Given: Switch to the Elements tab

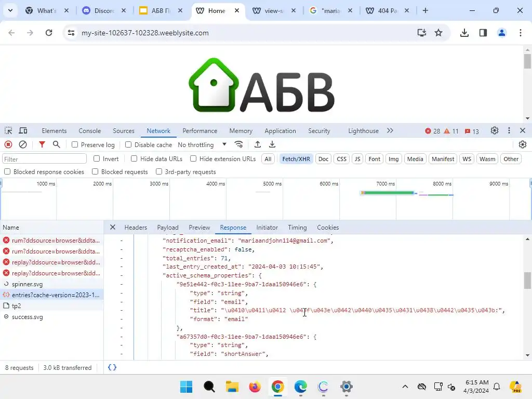Looking at the screenshot, I should 54,130.
